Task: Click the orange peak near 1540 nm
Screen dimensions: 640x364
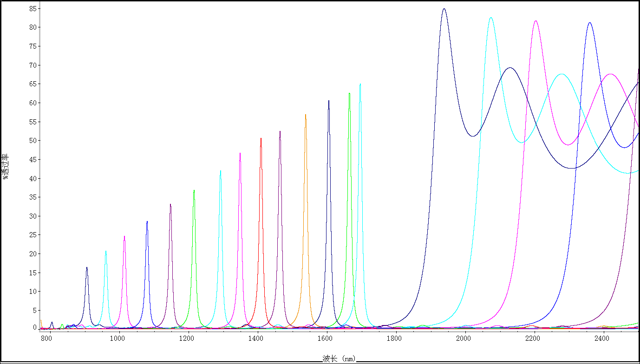Action: click(x=305, y=115)
